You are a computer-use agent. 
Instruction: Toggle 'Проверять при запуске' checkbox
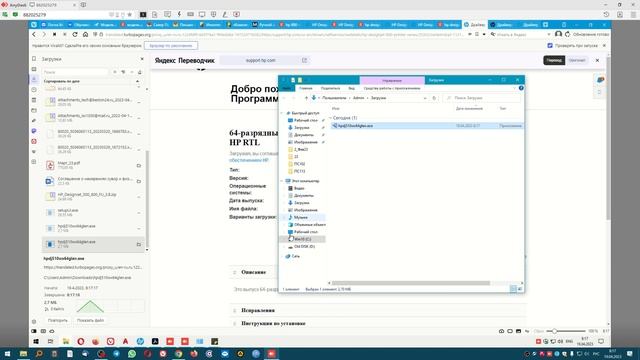tap(550, 46)
